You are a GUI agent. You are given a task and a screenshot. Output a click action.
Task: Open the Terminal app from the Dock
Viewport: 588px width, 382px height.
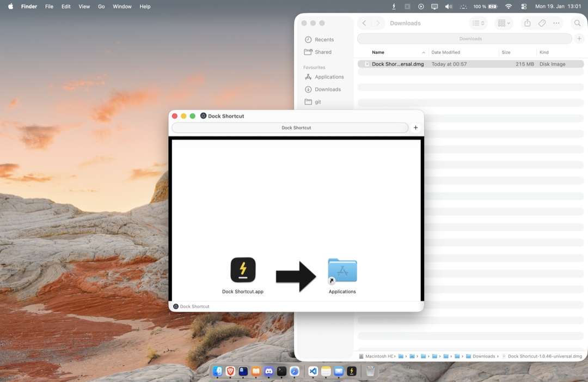(x=281, y=371)
